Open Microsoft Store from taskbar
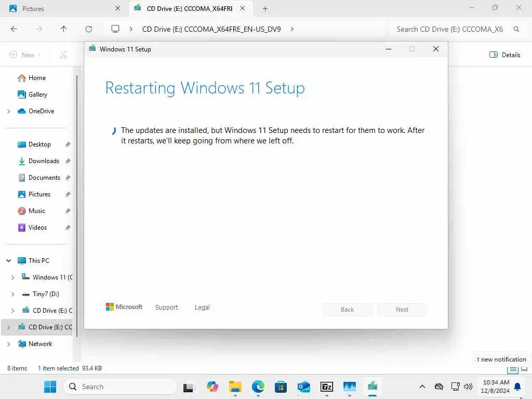Screen dimensions: 532x399 (281, 387)
